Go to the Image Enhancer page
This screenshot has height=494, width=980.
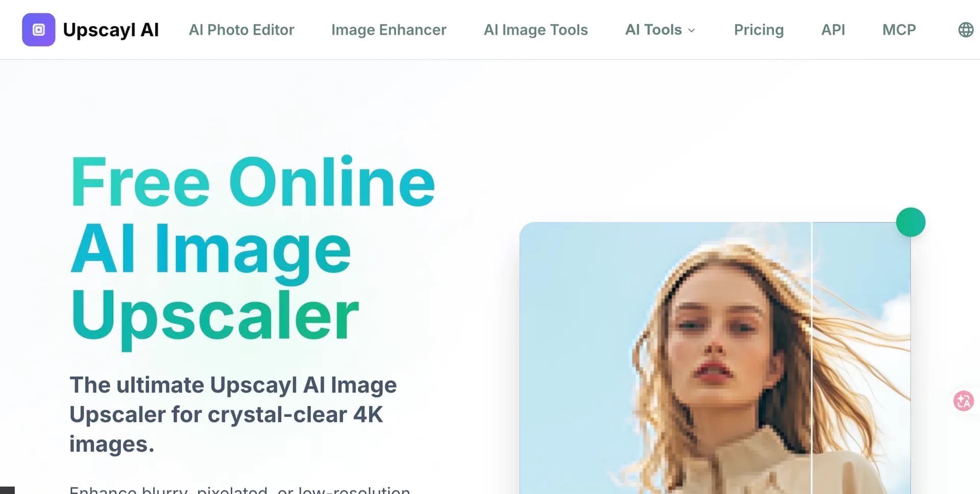[388, 30]
